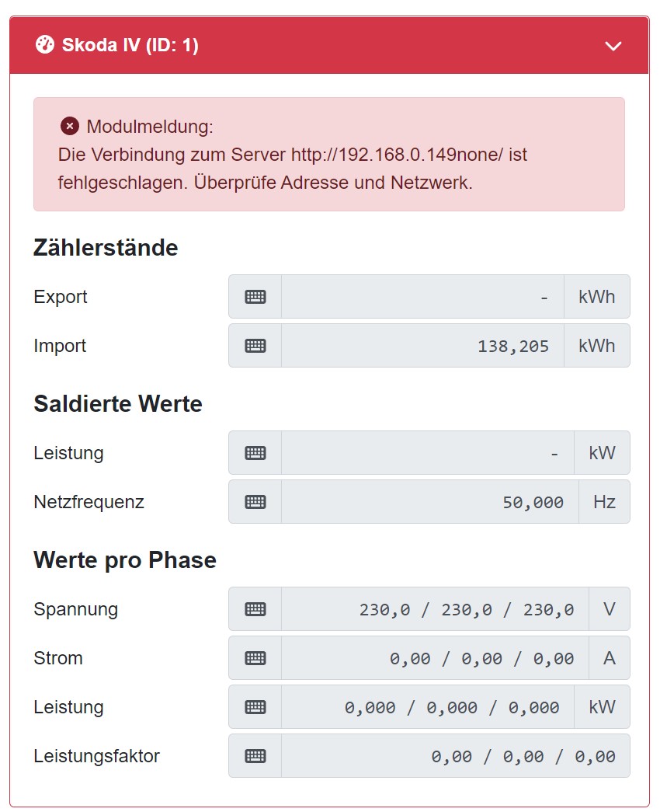660x812 pixels.
Task: Click the Spannung per-phase voltage field
Action: (435, 609)
